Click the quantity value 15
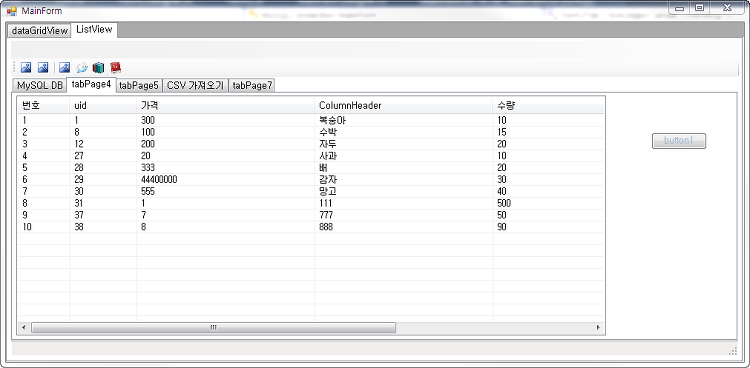This screenshot has width=750, height=368. [x=502, y=132]
